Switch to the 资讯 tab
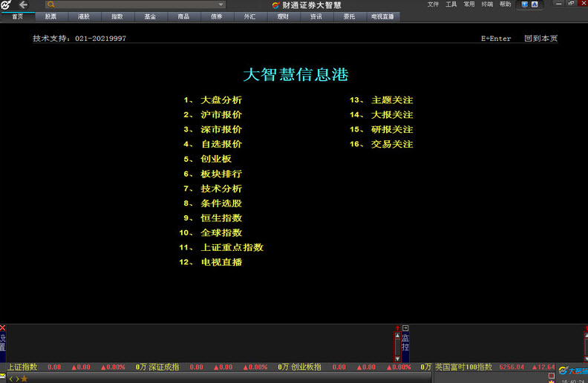588x383 pixels. click(x=316, y=16)
